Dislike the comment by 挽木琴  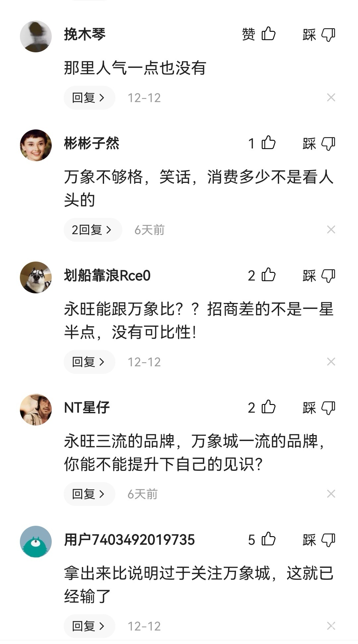[328, 35]
